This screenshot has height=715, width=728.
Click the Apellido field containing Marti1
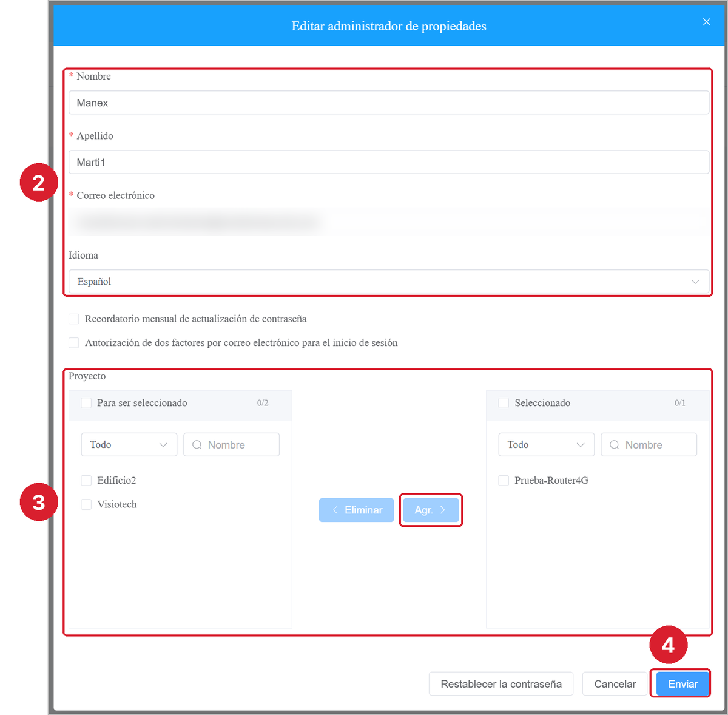(x=389, y=162)
